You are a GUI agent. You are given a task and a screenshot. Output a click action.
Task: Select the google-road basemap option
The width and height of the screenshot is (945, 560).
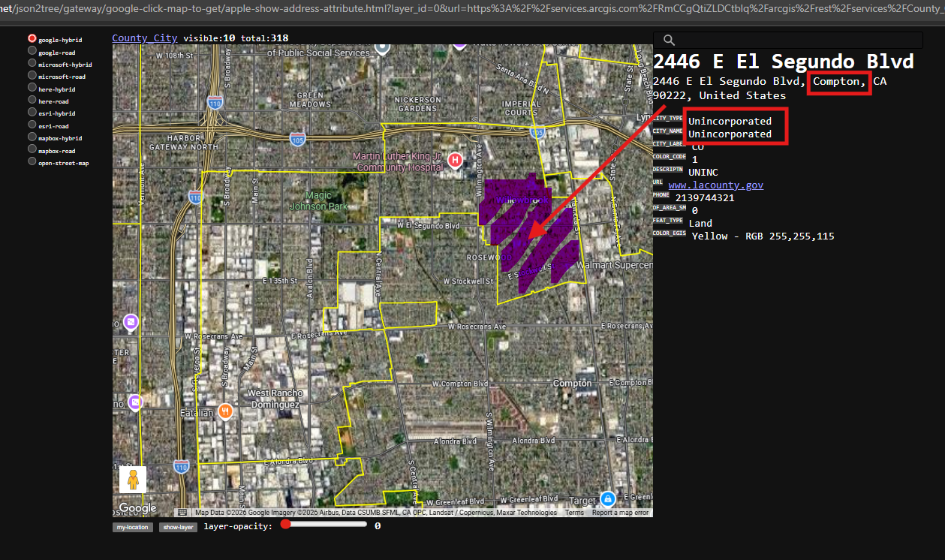point(32,51)
